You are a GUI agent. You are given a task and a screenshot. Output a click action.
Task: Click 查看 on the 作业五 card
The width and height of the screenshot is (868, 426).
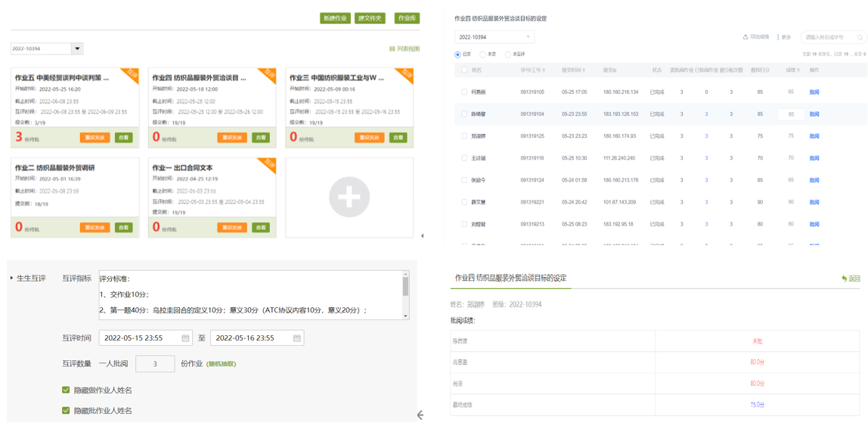point(123,138)
